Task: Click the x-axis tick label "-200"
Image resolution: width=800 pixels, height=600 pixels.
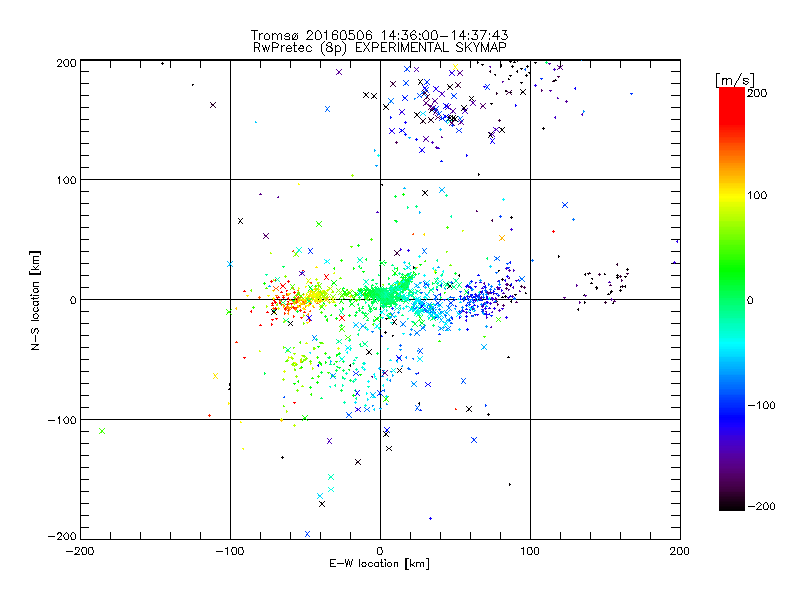Action: tap(80, 551)
